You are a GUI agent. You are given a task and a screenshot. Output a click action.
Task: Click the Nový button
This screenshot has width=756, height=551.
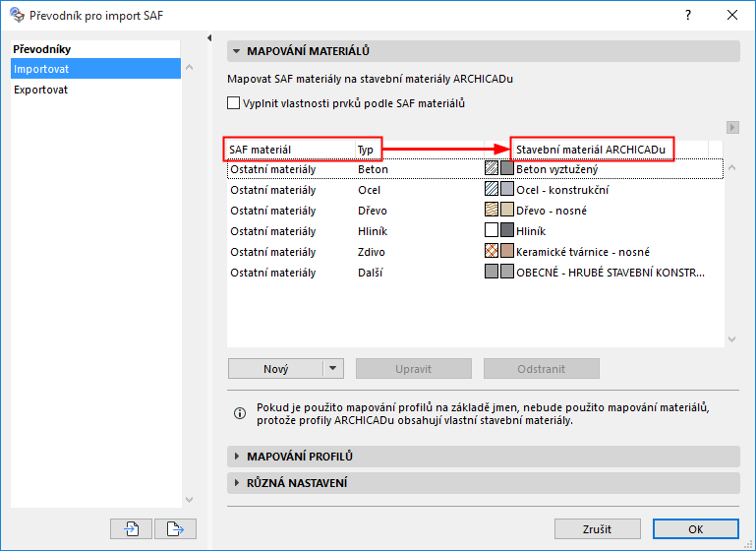275,369
